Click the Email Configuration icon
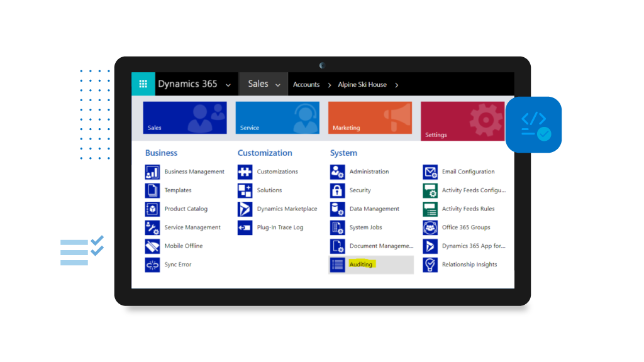The image size is (644, 362). (430, 172)
